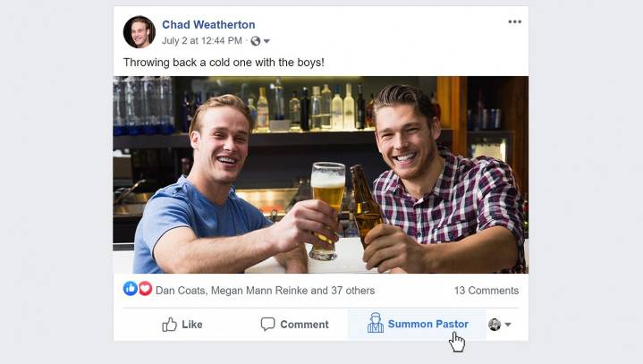Expand the privacy audience dropdown arrow
The height and width of the screenshot is (364, 643).
pyautogui.click(x=267, y=41)
